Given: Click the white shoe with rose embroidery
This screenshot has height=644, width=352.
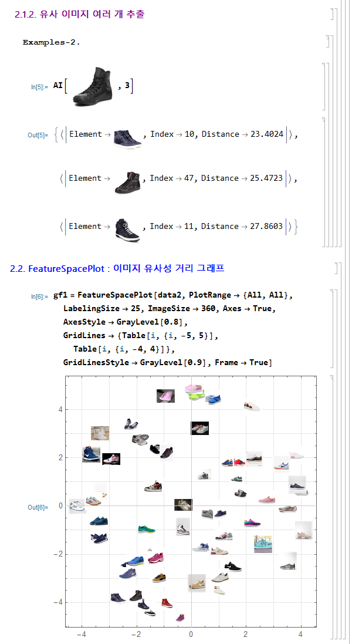Looking at the screenshot, I should (x=252, y=406).
